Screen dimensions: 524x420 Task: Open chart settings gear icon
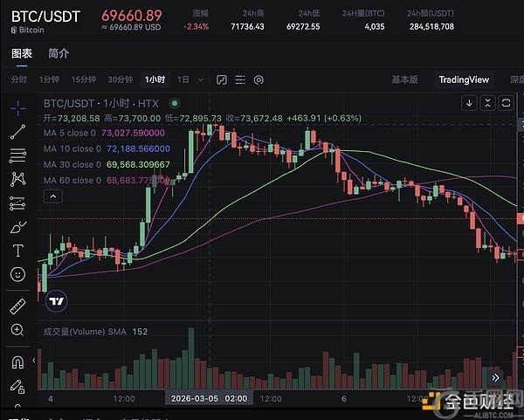click(x=259, y=79)
